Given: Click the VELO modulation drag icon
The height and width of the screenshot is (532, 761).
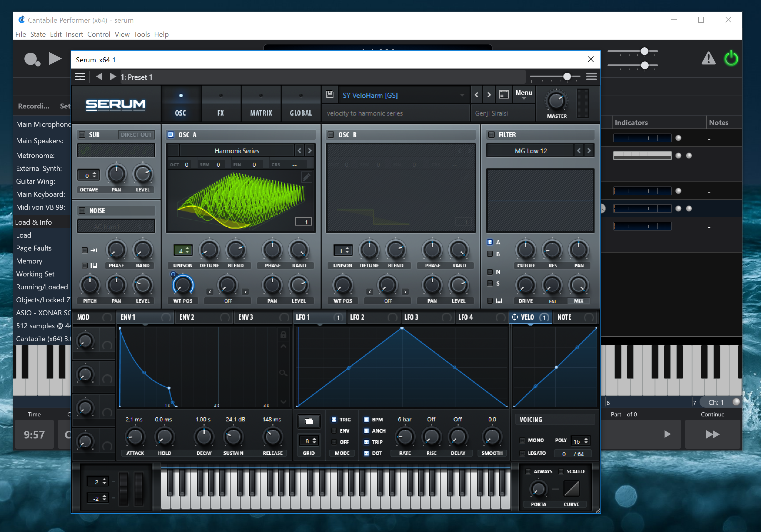Looking at the screenshot, I should coord(514,317).
